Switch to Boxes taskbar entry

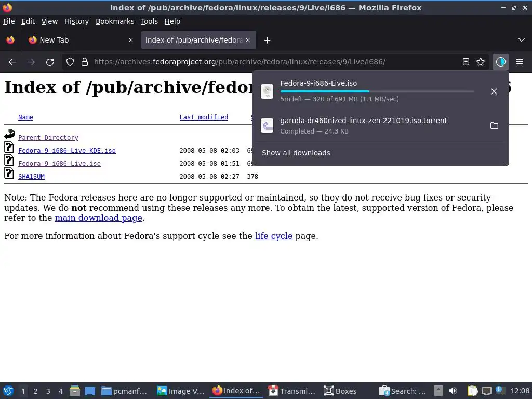[x=340, y=391]
